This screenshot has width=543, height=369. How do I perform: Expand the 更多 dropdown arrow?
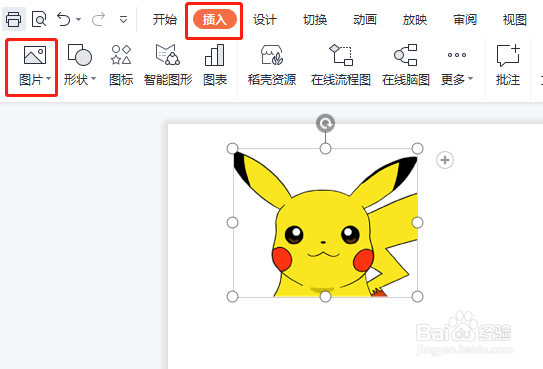click(x=470, y=79)
